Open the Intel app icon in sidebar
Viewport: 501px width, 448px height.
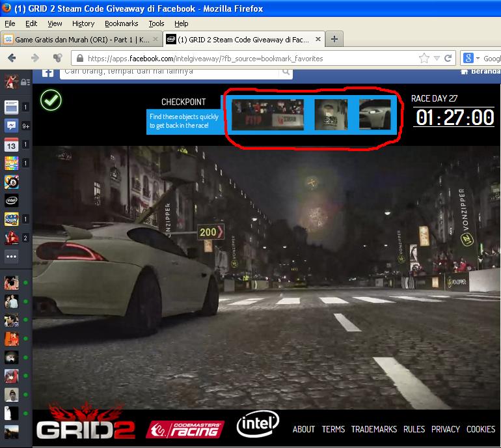[11, 201]
